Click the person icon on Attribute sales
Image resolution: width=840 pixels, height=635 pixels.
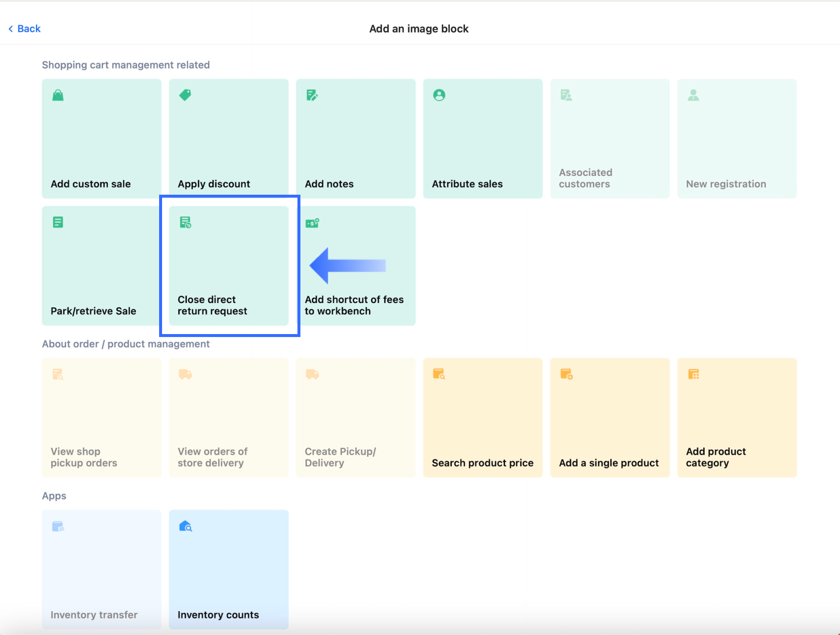tap(439, 95)
